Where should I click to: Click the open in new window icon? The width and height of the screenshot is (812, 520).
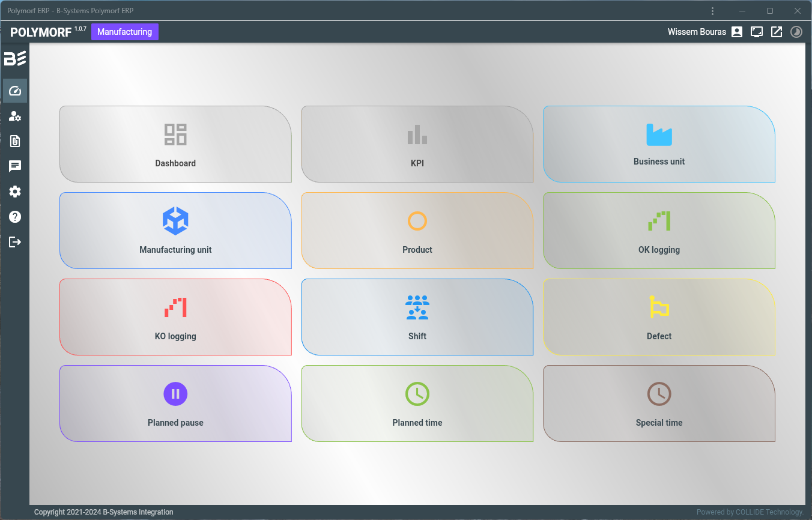[x=777, y=32]
